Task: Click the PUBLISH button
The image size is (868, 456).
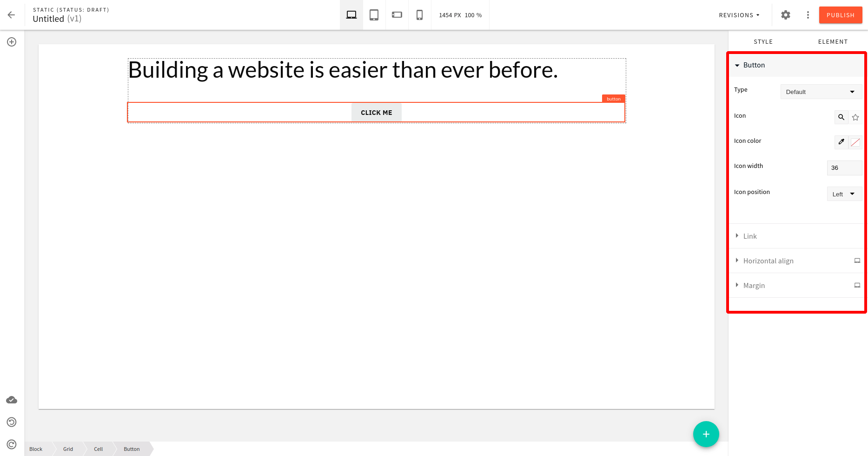Action: (x=840, y=14)
